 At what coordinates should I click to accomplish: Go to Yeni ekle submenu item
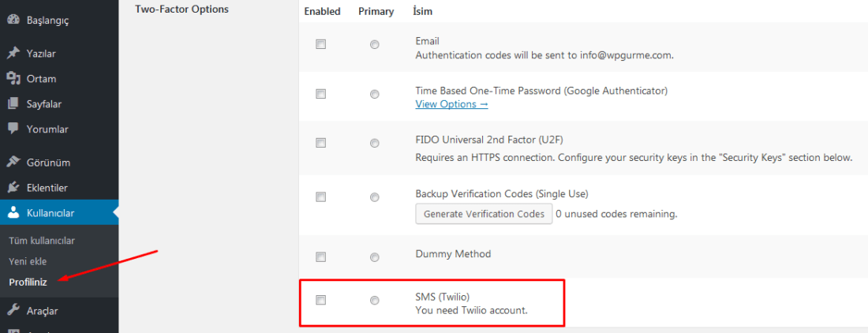pyautogui.click(x=28, y=261)
